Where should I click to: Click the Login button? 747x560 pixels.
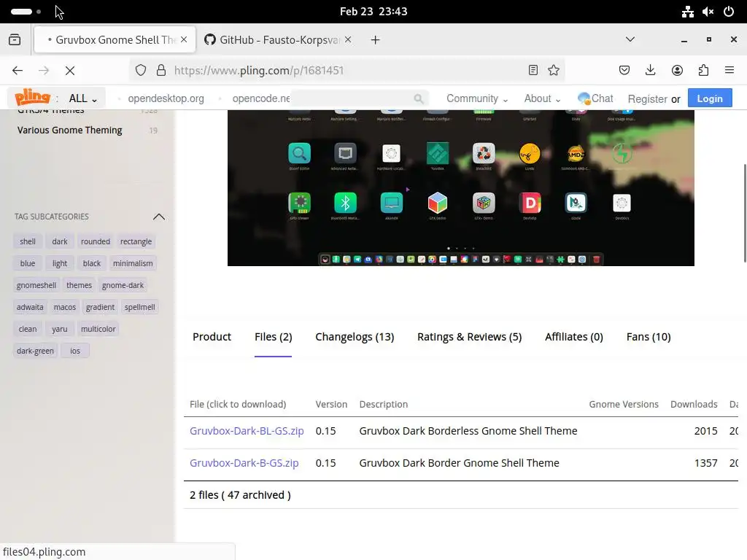point(710,98)
